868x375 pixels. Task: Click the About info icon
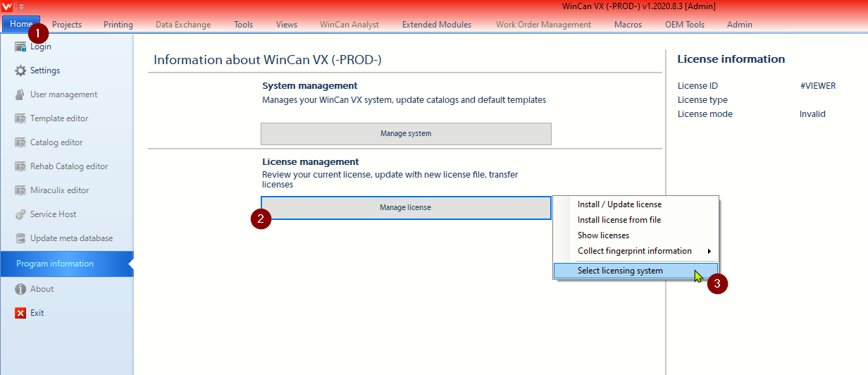20,289
